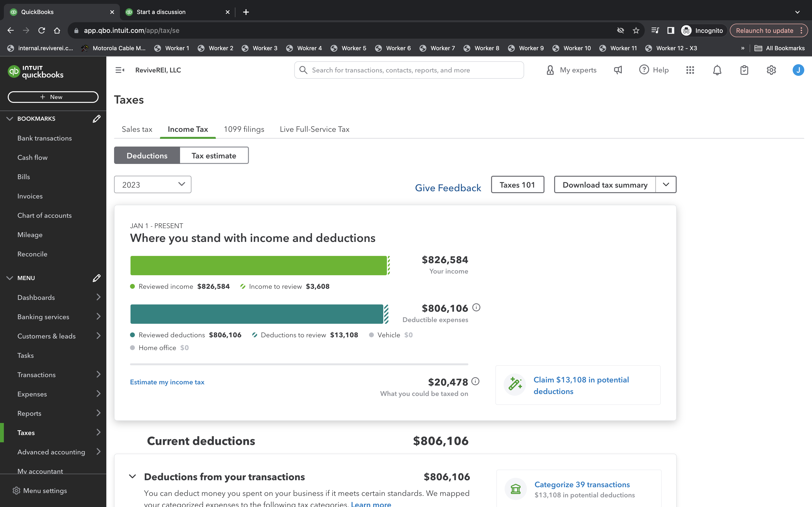Open the 2023 year dropdown

tap(152, 184)
